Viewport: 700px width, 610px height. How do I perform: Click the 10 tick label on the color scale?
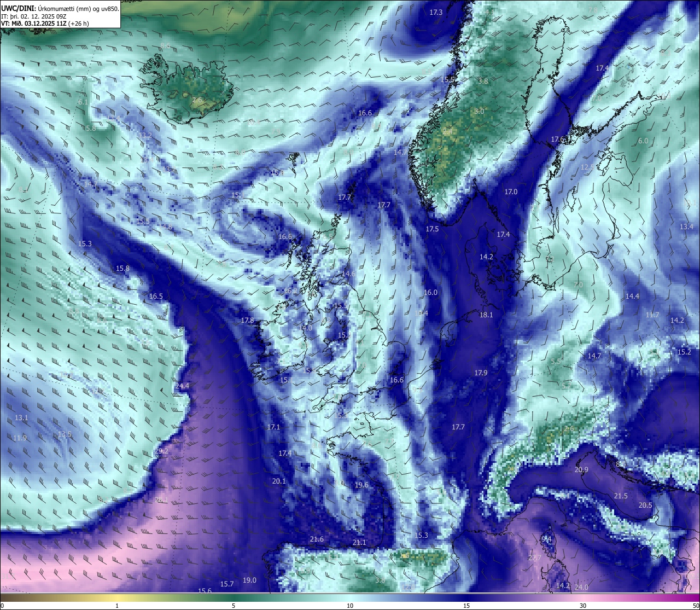point(350,606)
